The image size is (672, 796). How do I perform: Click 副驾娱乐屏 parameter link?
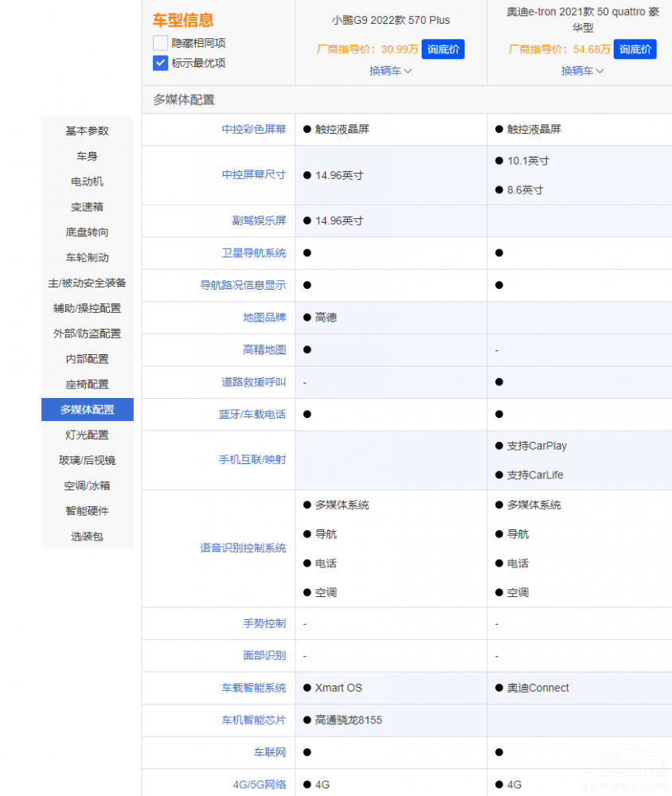(259, 220)
